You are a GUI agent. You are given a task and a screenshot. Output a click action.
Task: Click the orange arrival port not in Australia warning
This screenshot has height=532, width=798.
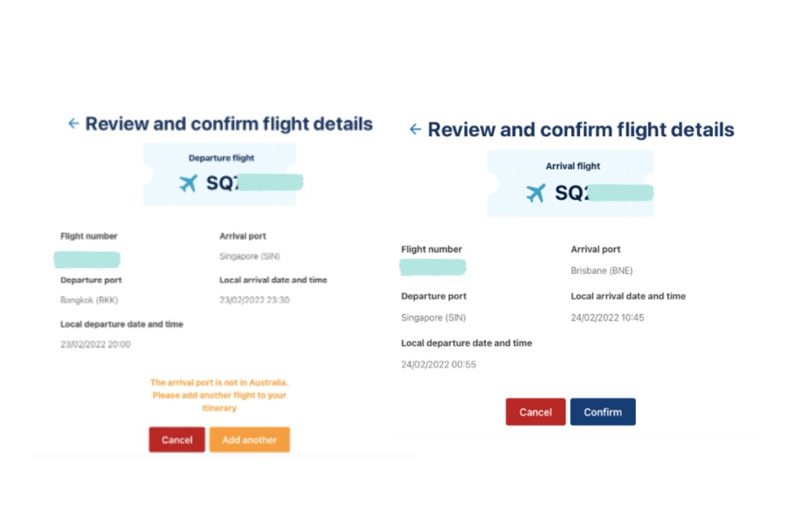coord(219,395)
